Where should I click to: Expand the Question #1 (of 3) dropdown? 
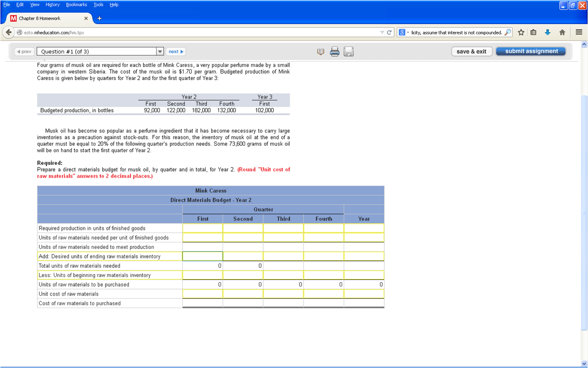[160, 51]
